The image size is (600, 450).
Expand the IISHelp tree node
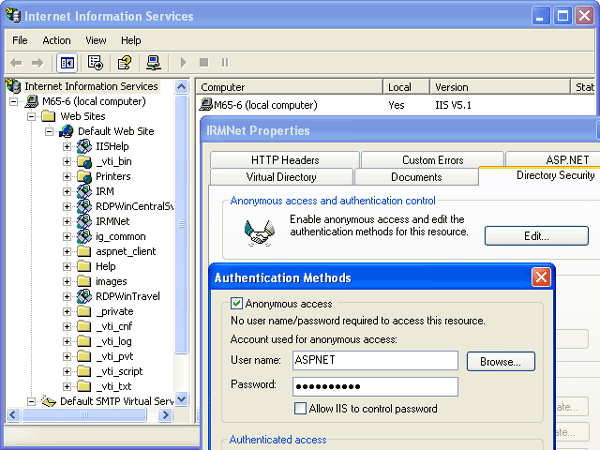click(x=67, y=146)
